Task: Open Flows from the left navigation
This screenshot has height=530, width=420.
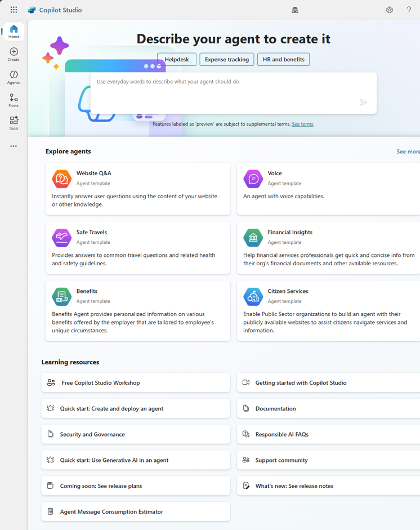Action: 14,101
